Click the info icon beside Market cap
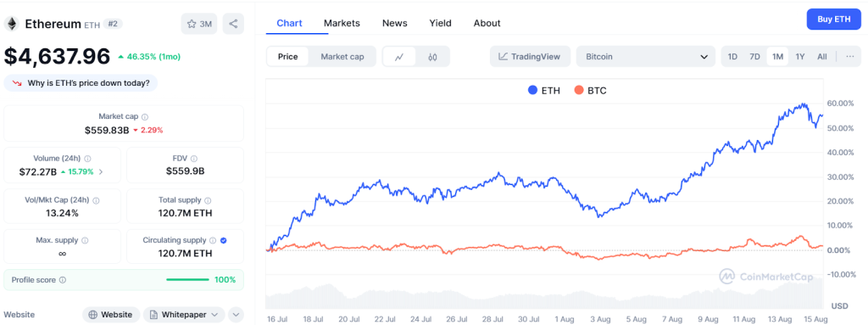 point(145,117)
